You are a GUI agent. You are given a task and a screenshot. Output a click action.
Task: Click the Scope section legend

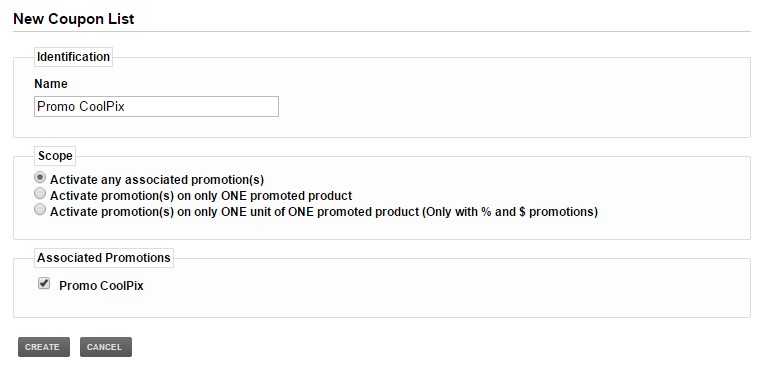pyautogui.click(x=55, y=156)
